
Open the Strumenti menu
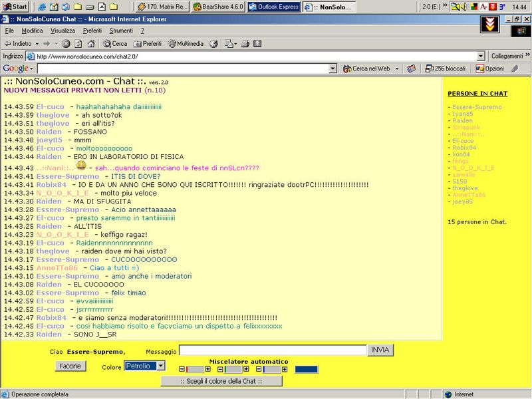pos(121,31)
